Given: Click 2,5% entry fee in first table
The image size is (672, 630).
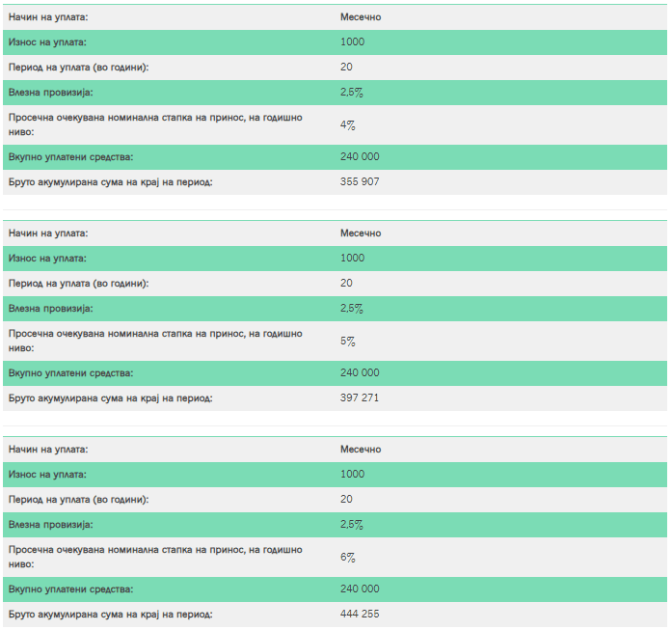Looking at the screenshot, I should pos(351,93).
